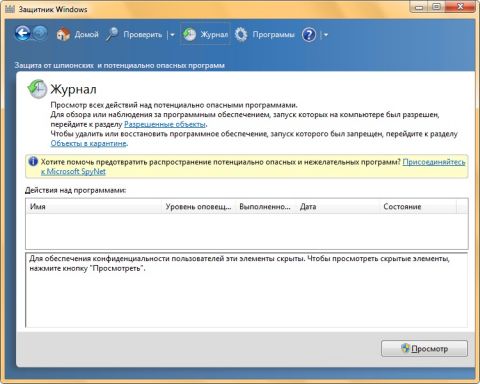Image resolution: width=480 pixels, height=384 pixels.
Task: Sort by the Имя column header
Action: coord(94,207)
